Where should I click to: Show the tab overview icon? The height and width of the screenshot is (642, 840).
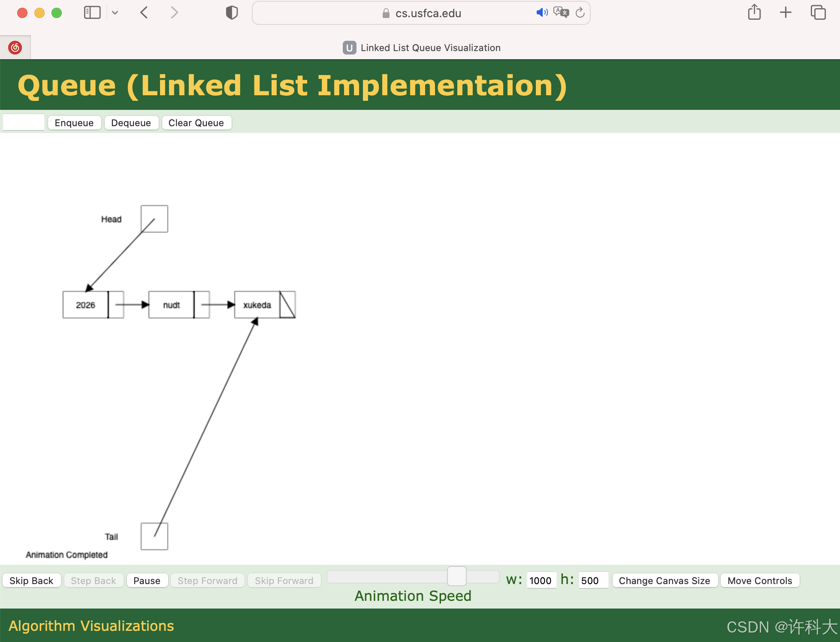click(x=818, y=12)
